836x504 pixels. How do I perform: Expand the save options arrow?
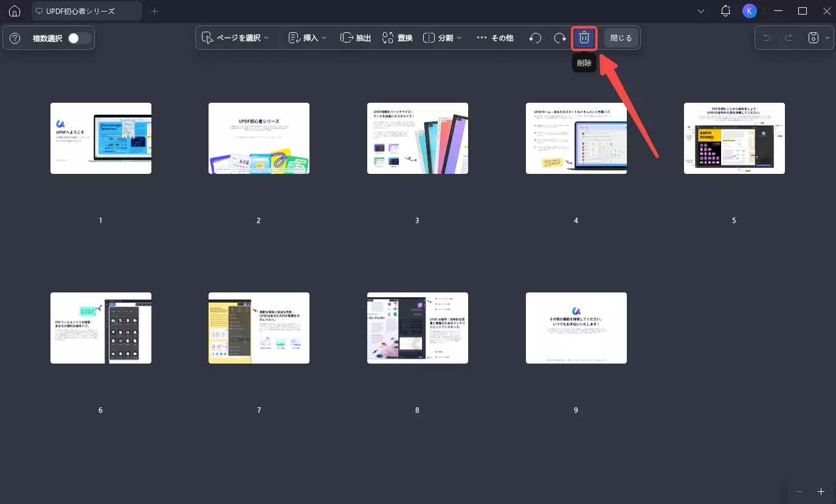click(x=827, y=38)
